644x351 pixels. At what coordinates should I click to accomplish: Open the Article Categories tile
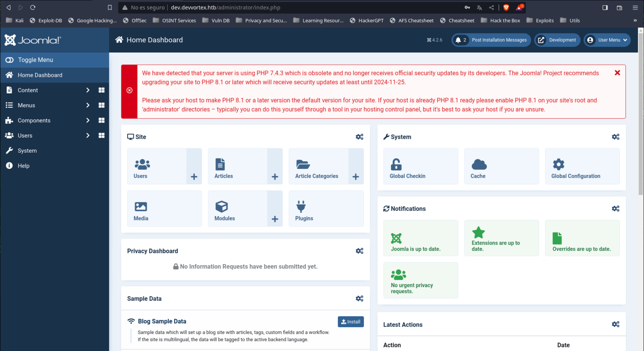tap(318, 166)
